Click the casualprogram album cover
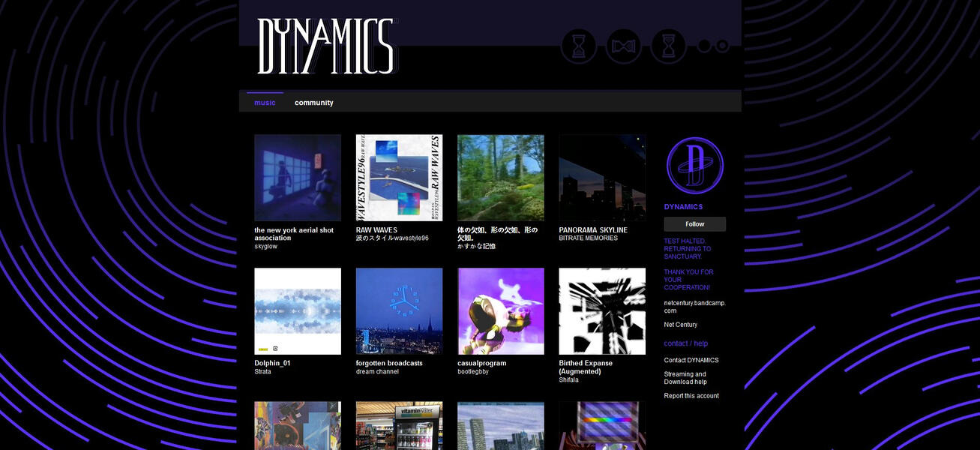Viewport: 980px width, 450px height. coord(500,311)
